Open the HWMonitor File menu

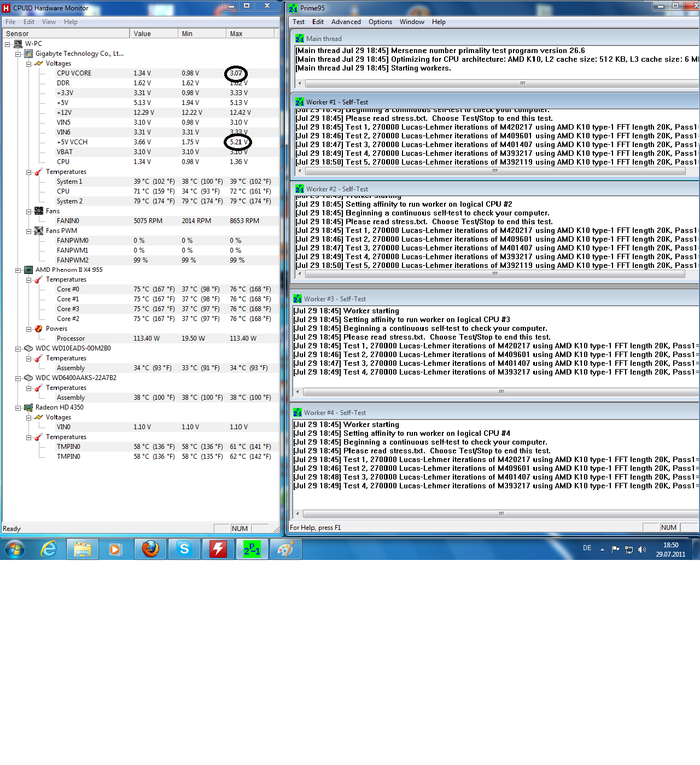(10, 22)
